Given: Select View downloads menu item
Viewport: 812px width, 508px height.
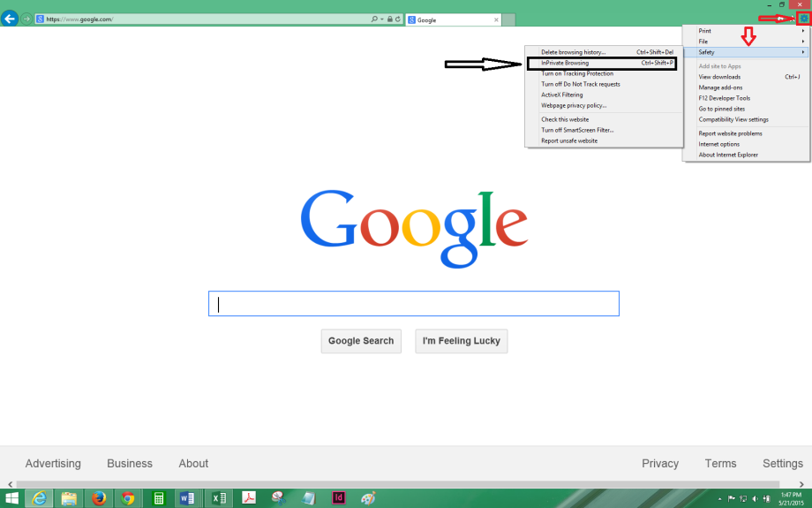Looking at the screenshot, I should click(746, 77).
